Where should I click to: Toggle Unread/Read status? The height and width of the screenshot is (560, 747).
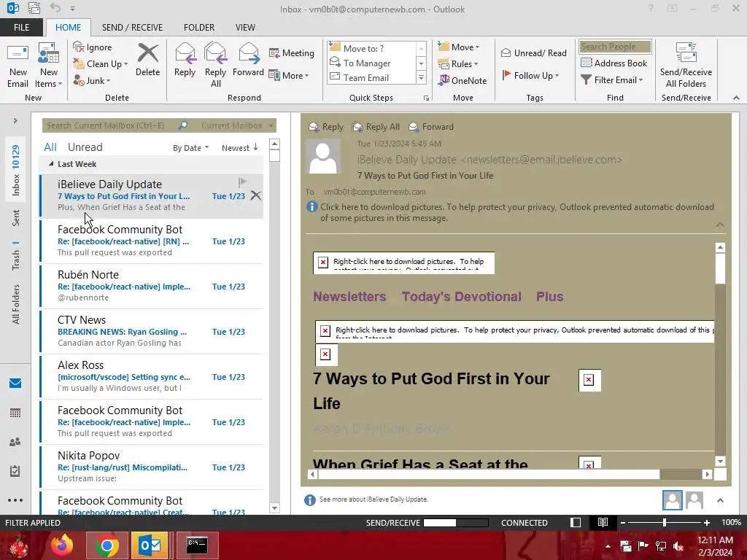pos(534,52)
